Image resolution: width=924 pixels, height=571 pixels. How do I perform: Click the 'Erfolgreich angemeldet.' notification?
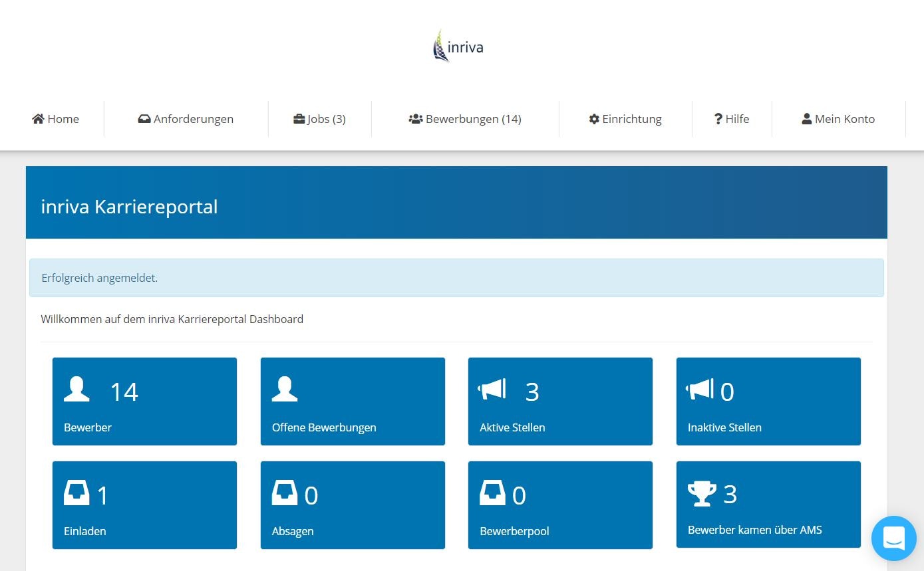tap(456, 278)
